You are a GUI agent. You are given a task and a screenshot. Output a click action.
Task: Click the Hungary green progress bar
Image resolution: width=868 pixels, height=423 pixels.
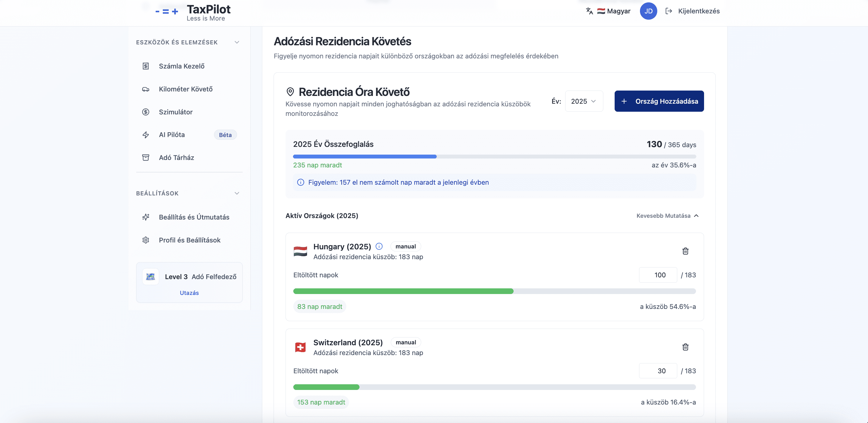(x=403, y=291)
